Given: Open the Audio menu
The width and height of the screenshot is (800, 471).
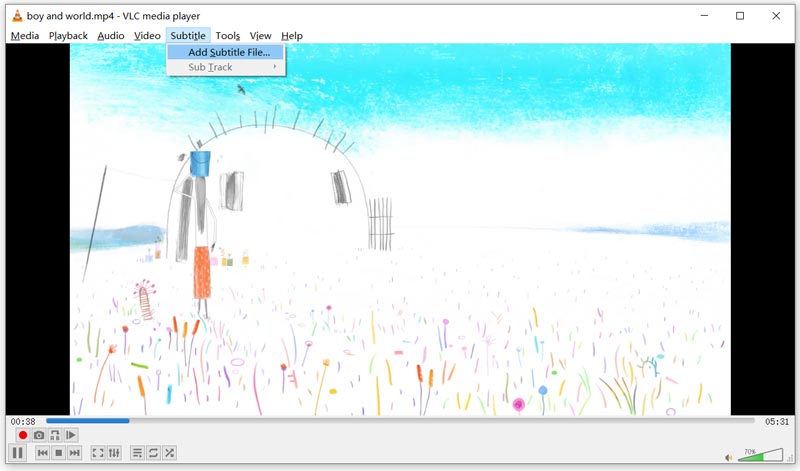Looking at the screenshot, I should click(111, 36).
